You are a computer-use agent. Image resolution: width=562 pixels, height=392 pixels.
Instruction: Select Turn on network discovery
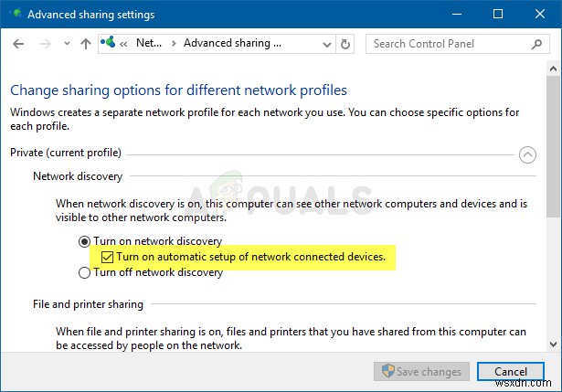85,241
